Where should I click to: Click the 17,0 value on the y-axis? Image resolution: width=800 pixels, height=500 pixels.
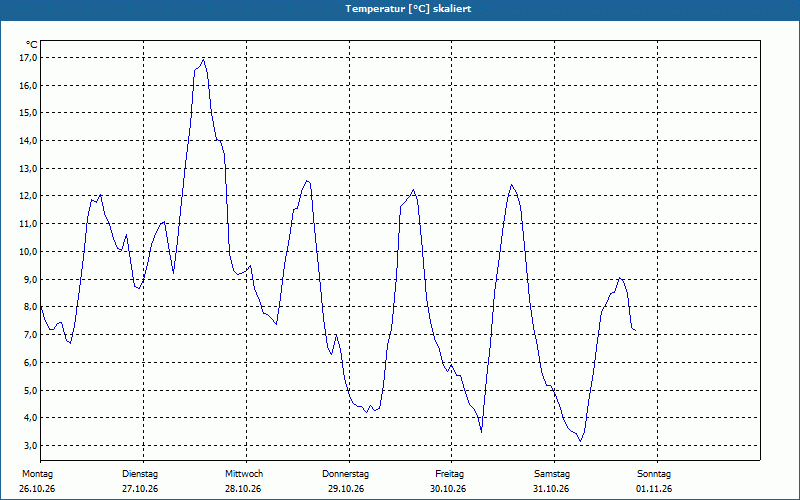click(28, 58)
